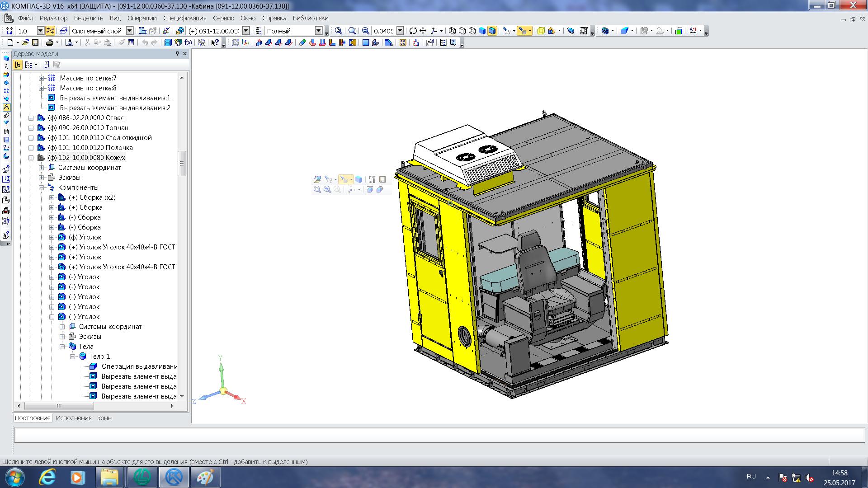Select Операция выдавливания in model tree
Screen dimensions: 868x488
(139, 366)
